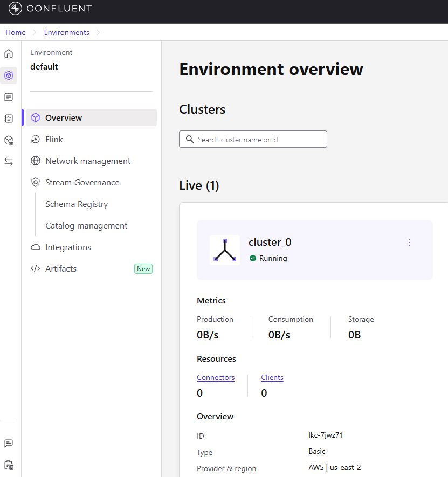448x477 pixels.
Task: Open Home from the left rail
Action: [9, 54]
